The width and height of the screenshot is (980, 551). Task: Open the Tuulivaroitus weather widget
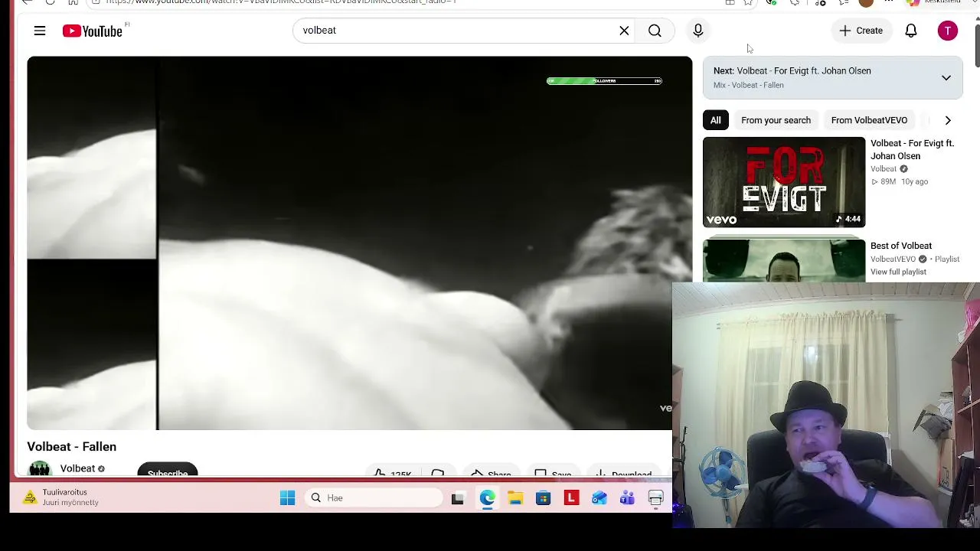click(61, 497)
